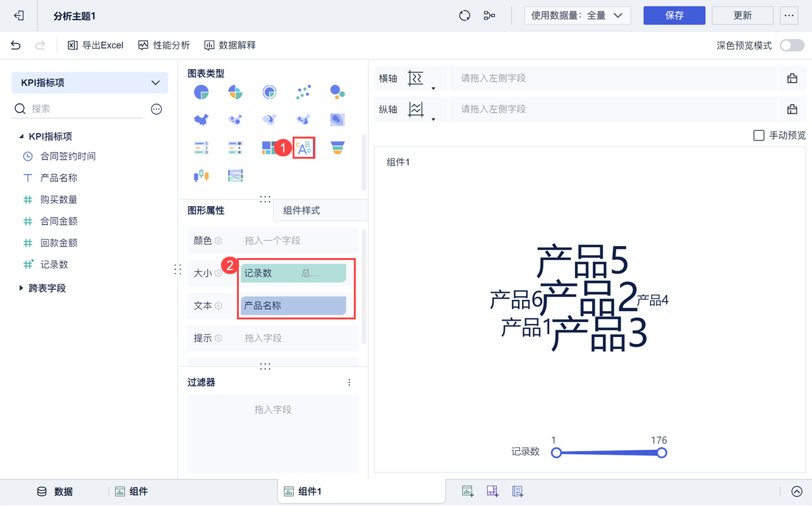812x506 pixels.
Task: Open the 颜色 gear settings
Action: tap(219, 241)
